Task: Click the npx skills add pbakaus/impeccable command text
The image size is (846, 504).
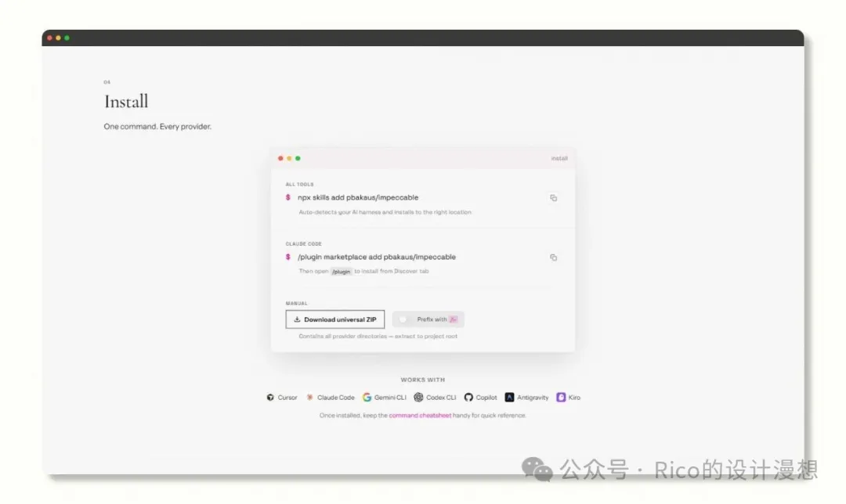Action: pyautogui.click(x=358, y=198)
